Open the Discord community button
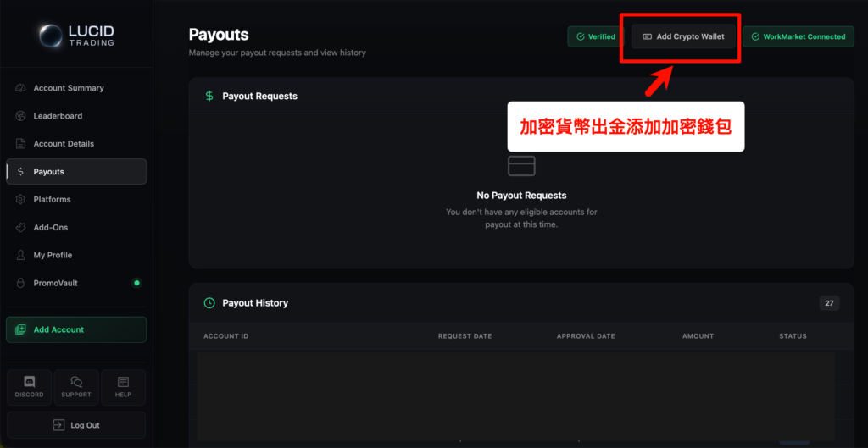This screenshot has height=448, width=868. (30, 387)
